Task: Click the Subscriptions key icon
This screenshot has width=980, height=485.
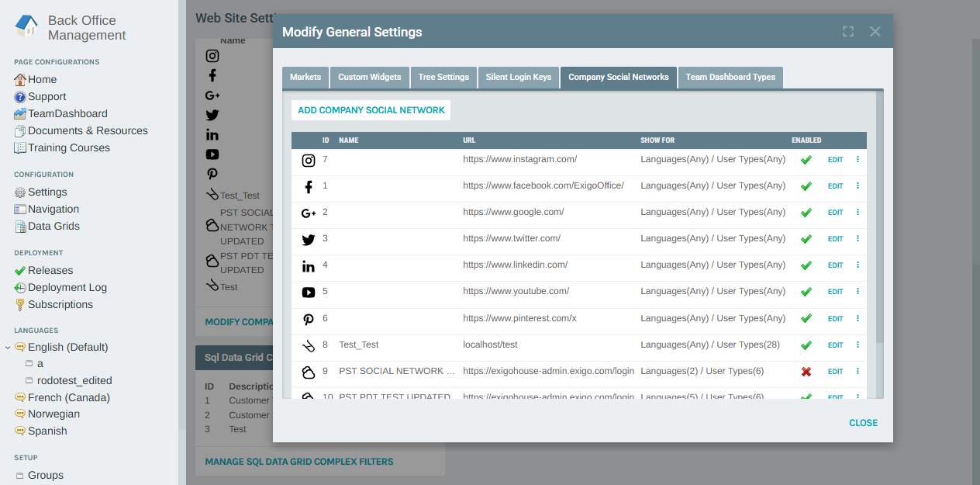Action: click(20, 305)
